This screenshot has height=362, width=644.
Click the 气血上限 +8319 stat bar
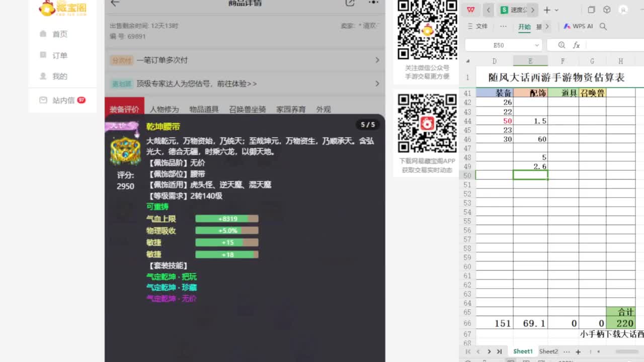point(227,219)
